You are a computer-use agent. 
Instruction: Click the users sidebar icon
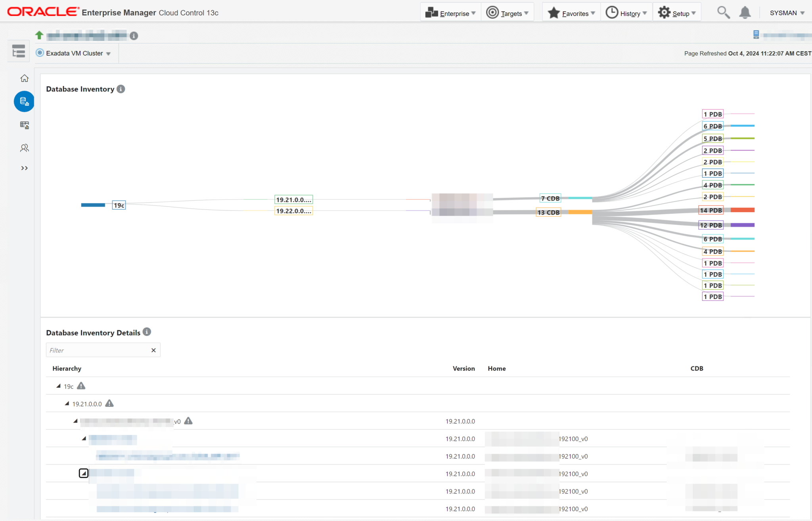[x=24, y=148]
